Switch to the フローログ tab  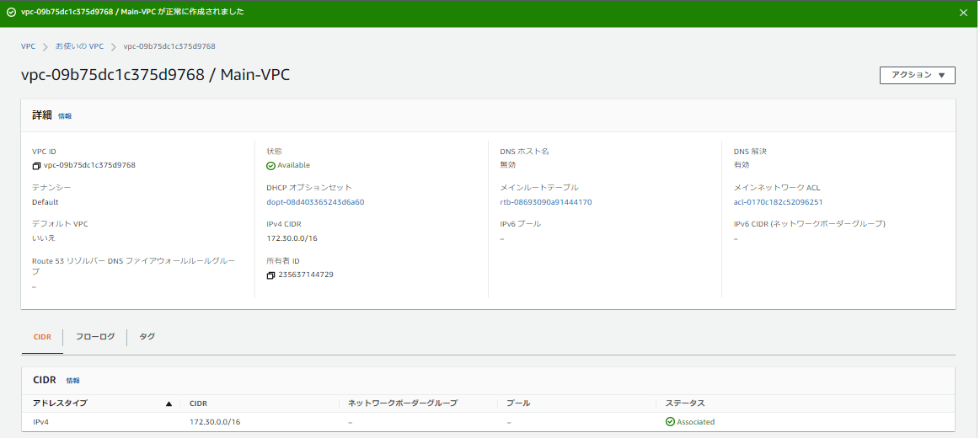click(x=94, y=336)
